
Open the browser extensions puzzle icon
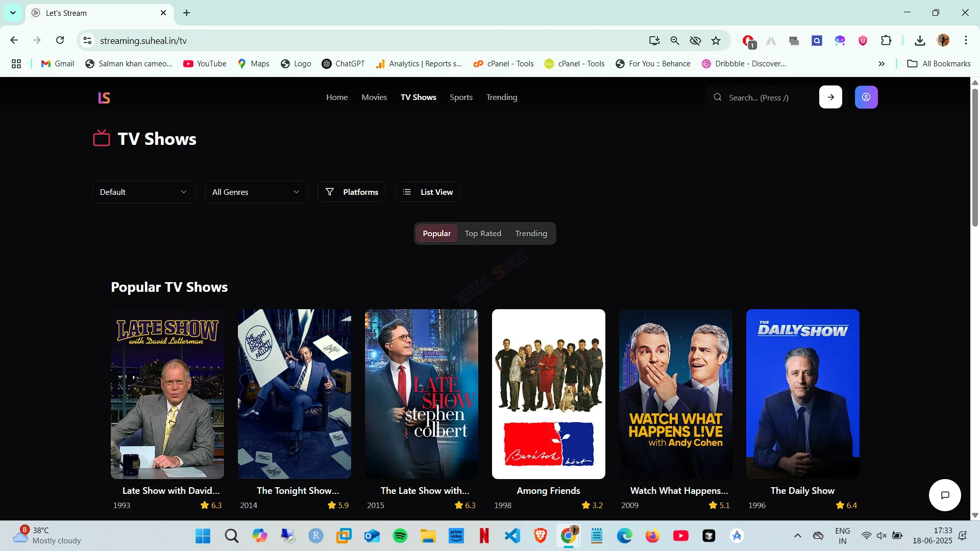click(x=886, y=41)
